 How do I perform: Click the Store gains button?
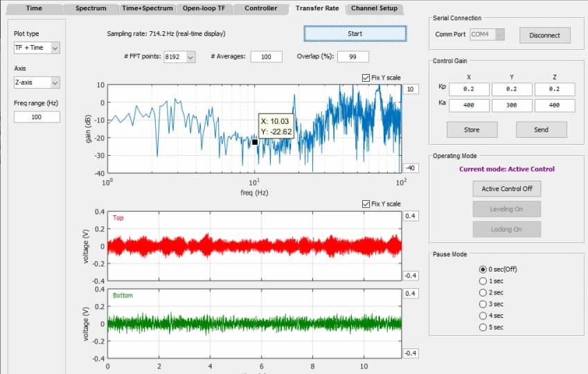(472, 130)
